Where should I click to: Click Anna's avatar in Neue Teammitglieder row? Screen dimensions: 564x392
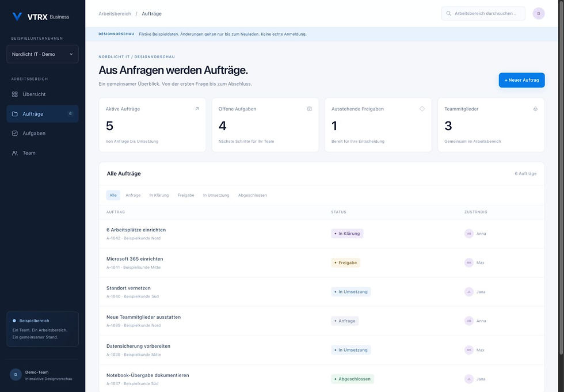468,321
